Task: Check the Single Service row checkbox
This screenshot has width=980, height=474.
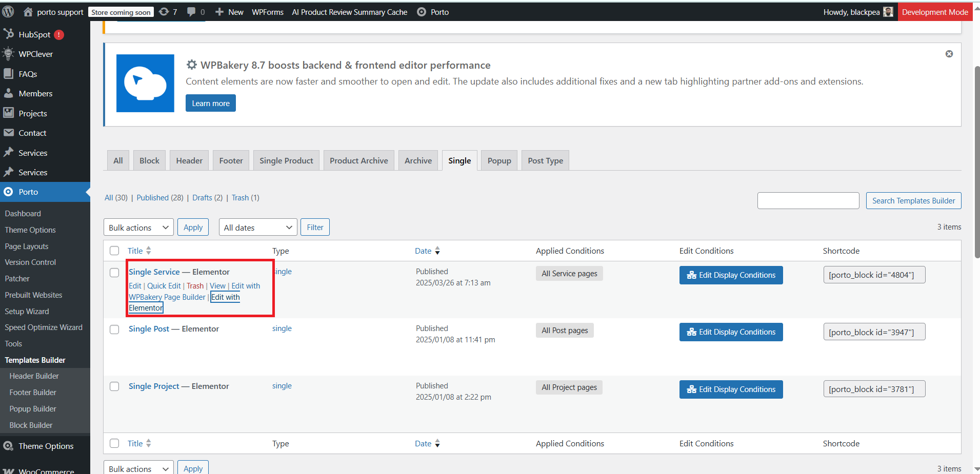Action: [114, 273]
